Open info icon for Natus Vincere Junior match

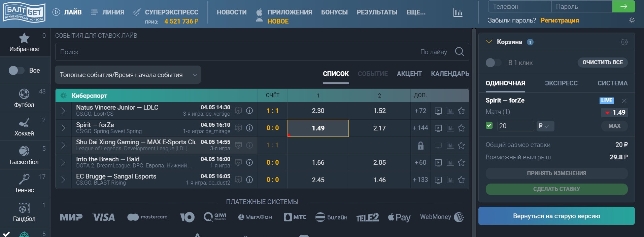pyautogui.click(x=249, y=111)
